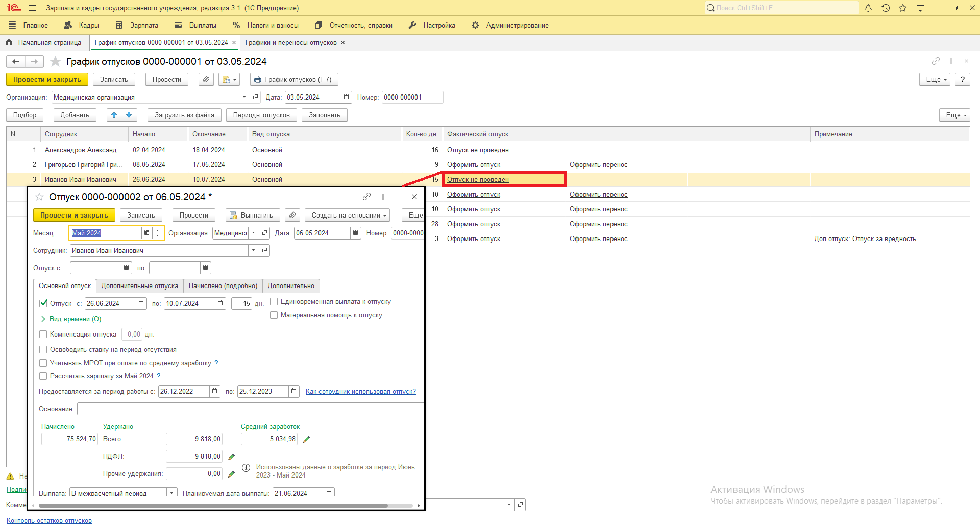Click star to favorite the Отпуск document
The width and height of the screenshot is (980, 525).
39,197
